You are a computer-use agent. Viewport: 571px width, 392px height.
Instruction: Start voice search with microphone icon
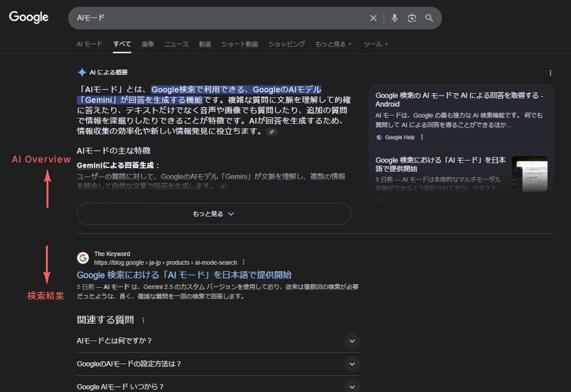point(394,18)
